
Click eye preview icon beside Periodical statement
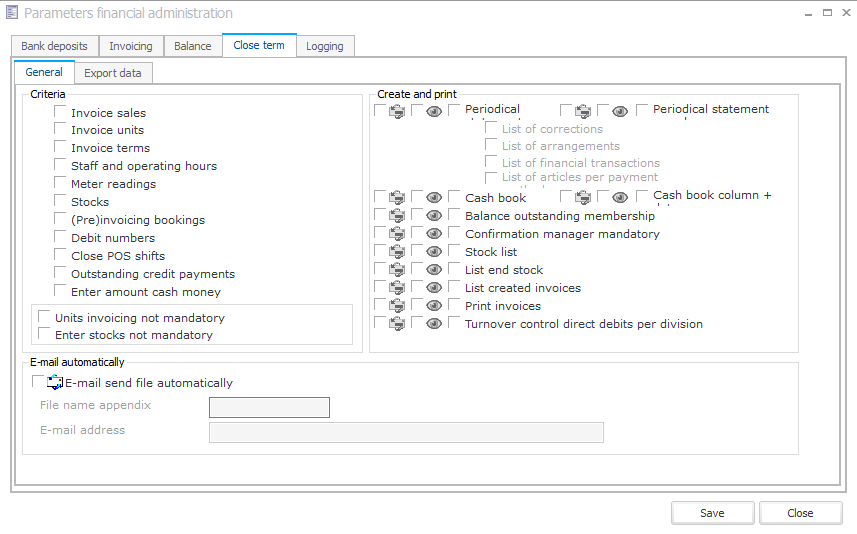(x=620, y=112)
